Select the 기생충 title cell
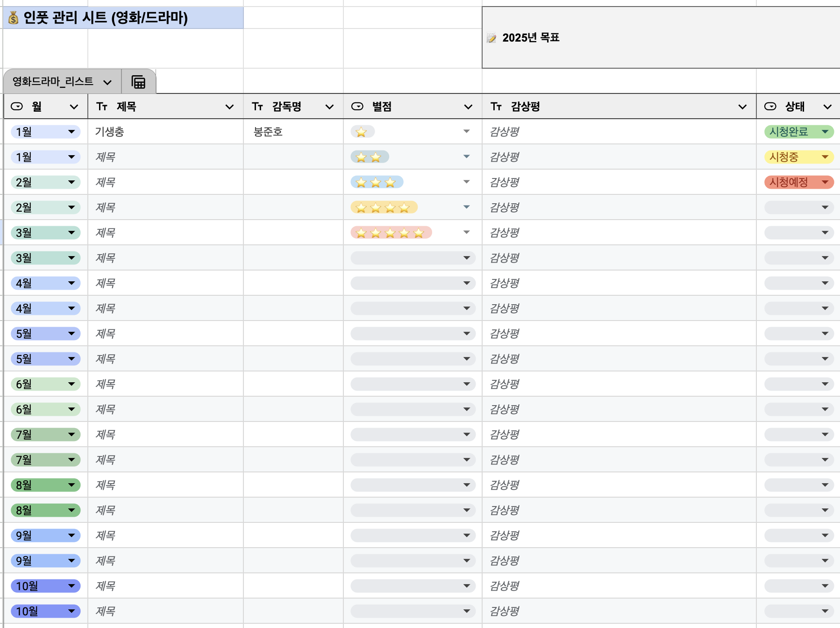 pos(165,132)
